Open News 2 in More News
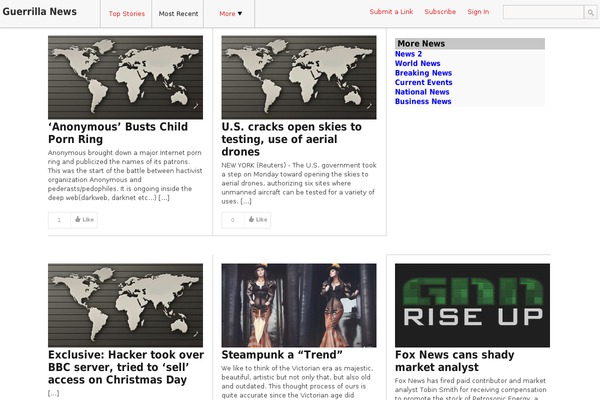 tap(408, 54)
